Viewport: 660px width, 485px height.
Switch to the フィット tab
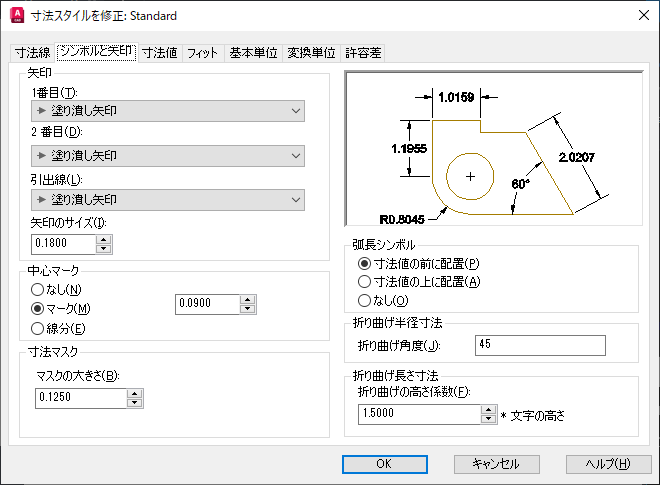202,53
